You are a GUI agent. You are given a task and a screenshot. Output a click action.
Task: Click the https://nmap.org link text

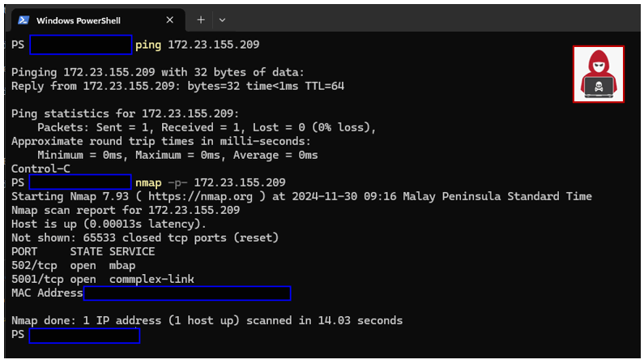pos(200,196)
